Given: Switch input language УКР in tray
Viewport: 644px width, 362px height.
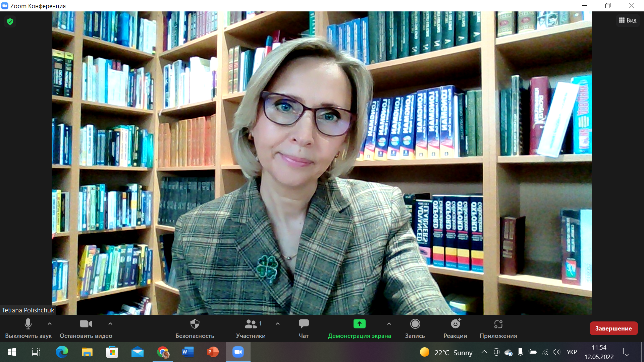Looking at the screenshot, I should pos(572,352).
